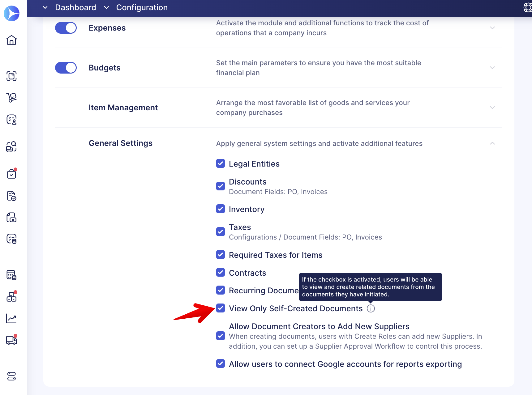Open the hand-truck cart sidebar icon
This screenshot has height=395, width=532.
(x=11, y=98)
